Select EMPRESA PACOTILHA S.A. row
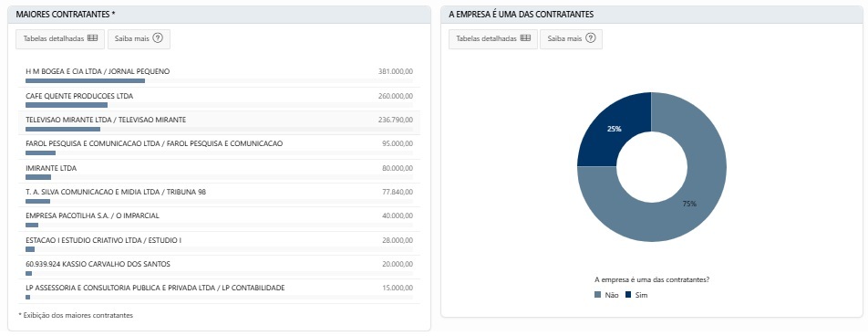This screenshot has width=868, height=336. 219,219
